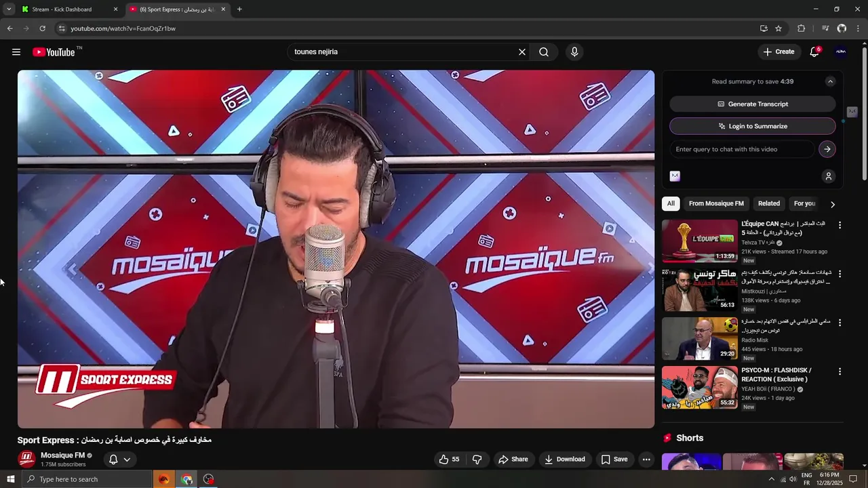Click the YouTube page vertical scrollbar

[864, 115]
